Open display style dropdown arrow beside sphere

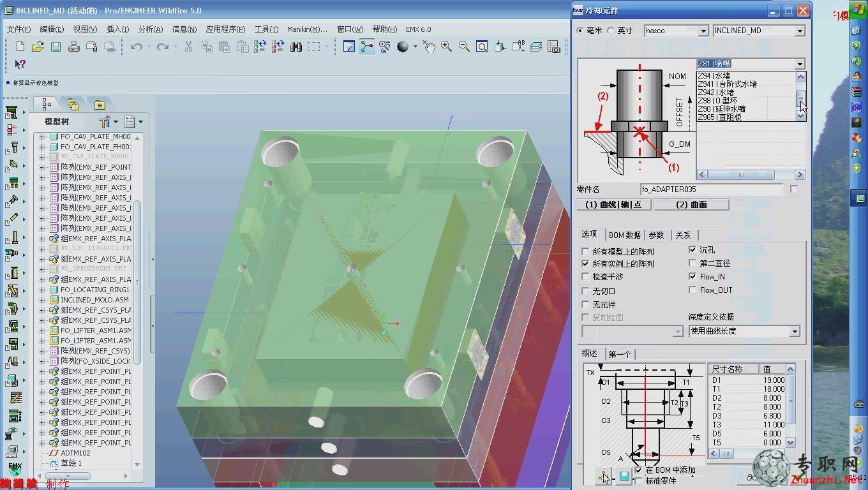pos(415,47)
